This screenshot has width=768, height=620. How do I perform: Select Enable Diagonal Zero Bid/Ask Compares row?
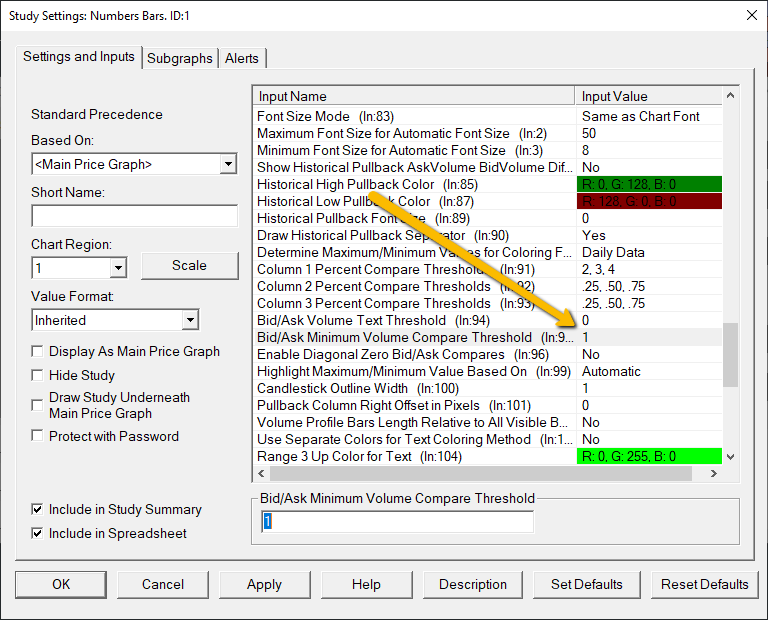click(488, 355)
